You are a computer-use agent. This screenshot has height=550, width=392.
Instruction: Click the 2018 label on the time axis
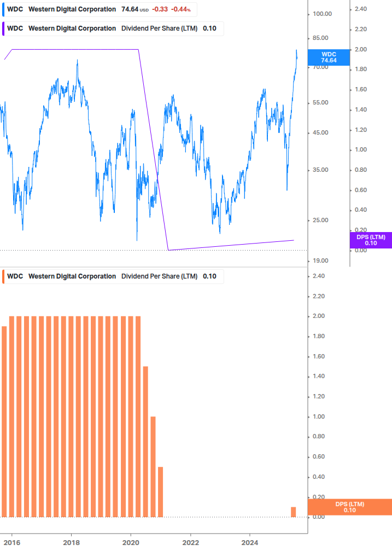pos(72,543)
